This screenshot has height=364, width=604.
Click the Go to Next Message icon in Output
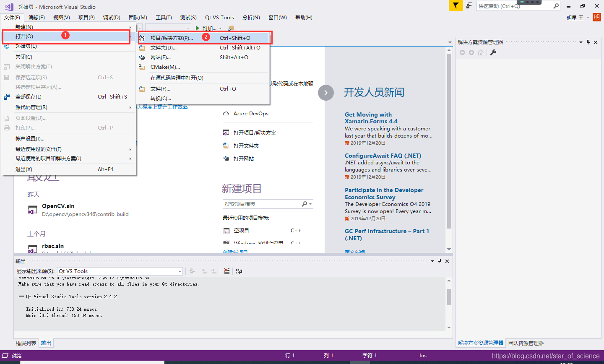click(214, 271)
